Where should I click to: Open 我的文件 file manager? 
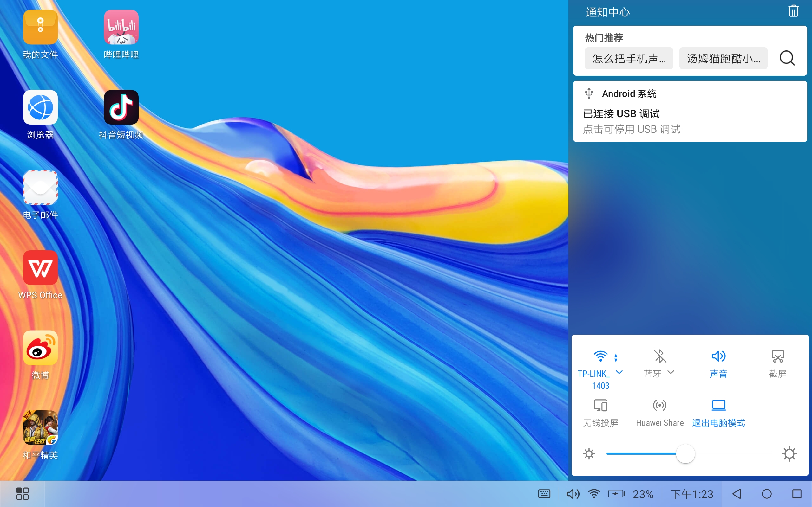pyautogui.click(x=40, y=28)
